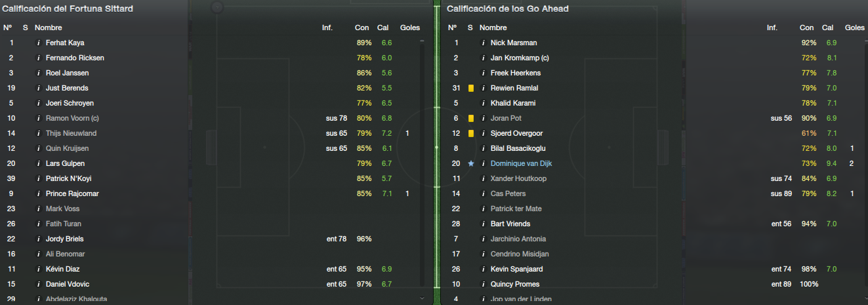
Task: Click yellow card icon for Rewien Ramlal
Action: tap(470, 88)
